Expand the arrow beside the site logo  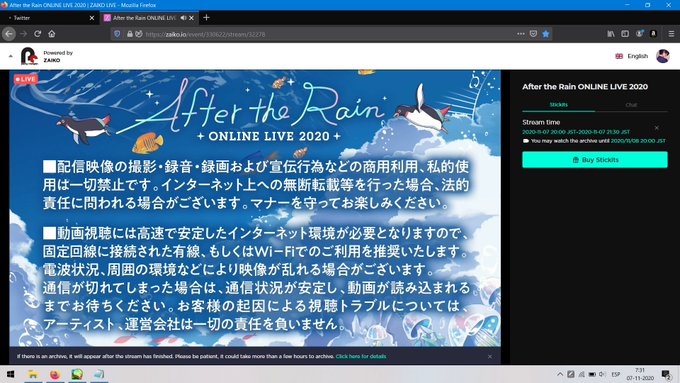click(x=10, y=56)
